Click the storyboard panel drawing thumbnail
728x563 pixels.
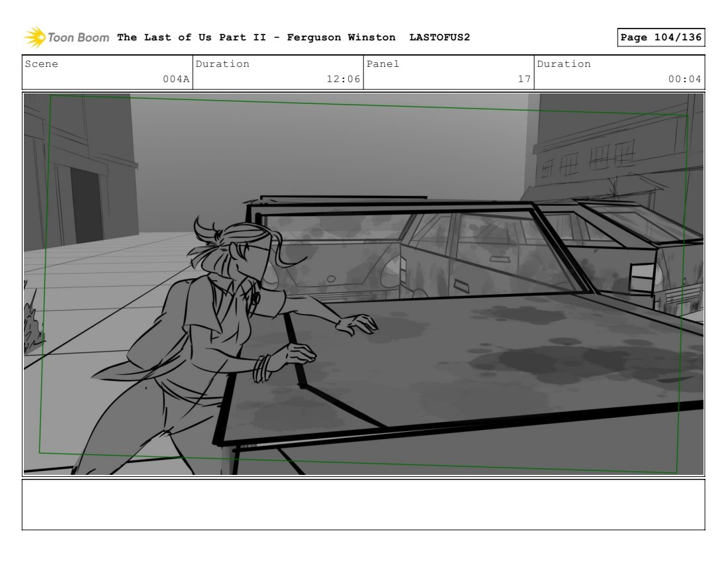tap(363, 284)
